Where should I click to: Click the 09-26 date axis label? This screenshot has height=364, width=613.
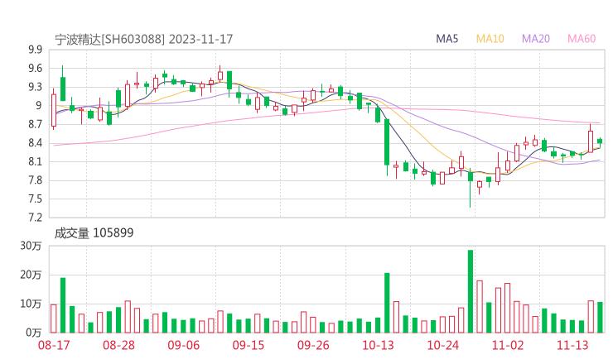(x=313, y=345)
